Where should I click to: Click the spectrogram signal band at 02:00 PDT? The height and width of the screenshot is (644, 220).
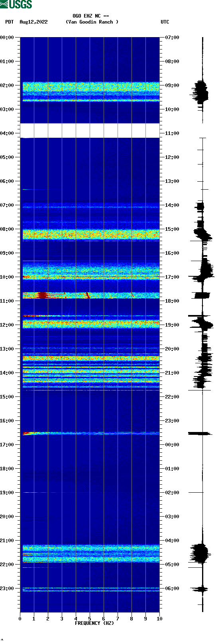[x=91, y=87]
